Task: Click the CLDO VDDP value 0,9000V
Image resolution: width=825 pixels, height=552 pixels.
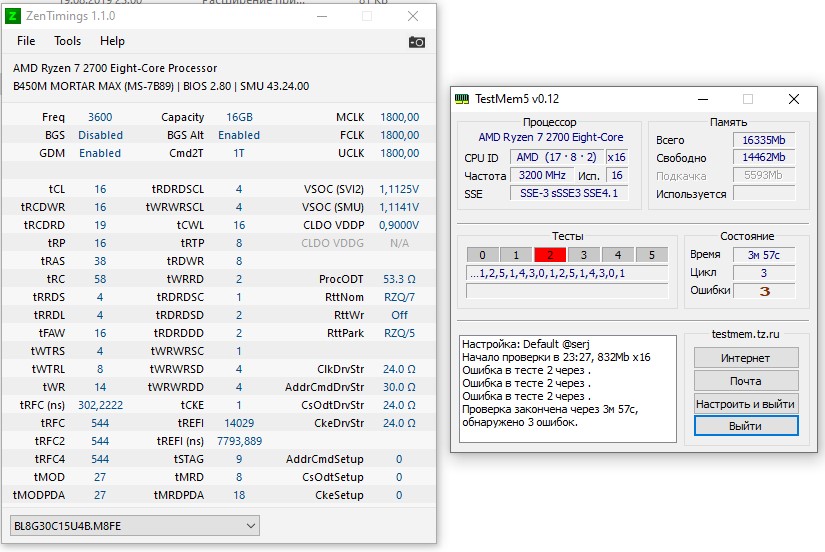Action: click(399, 225)
